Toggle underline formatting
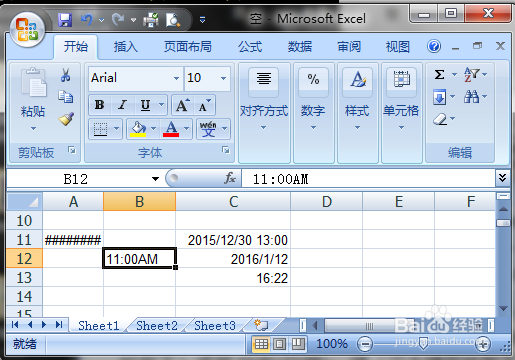 click(x=145, y=105)
